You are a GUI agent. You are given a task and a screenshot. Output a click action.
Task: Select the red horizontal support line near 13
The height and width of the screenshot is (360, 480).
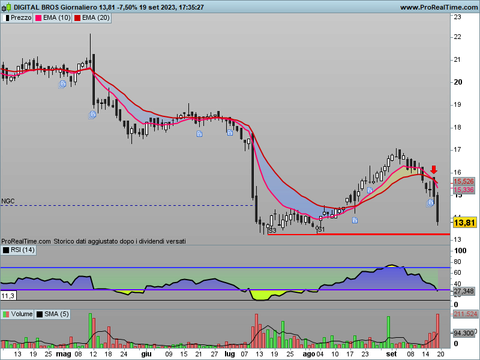[359, 234]
